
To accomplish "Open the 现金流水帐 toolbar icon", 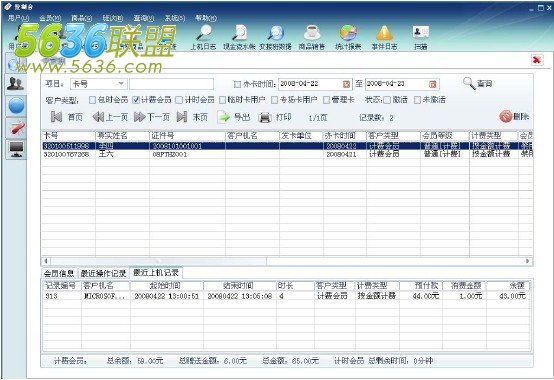I will (240, 32).
